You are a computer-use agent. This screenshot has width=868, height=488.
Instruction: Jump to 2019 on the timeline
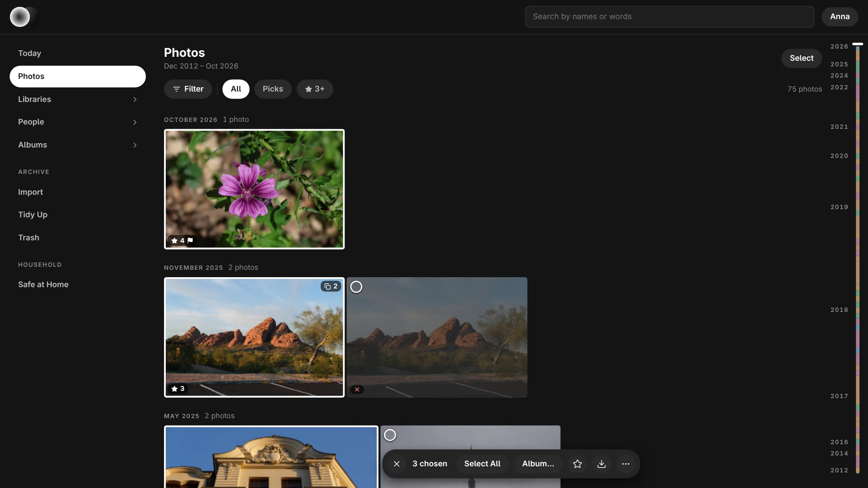pyautogui.click(x=839, y=207)
